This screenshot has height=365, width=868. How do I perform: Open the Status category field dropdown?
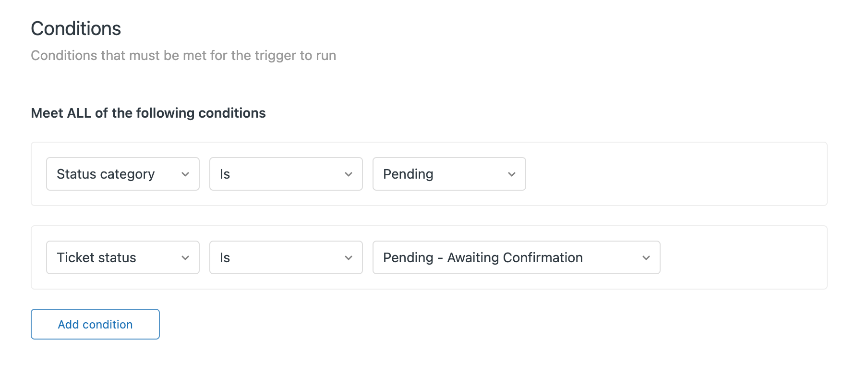point(122,174)
